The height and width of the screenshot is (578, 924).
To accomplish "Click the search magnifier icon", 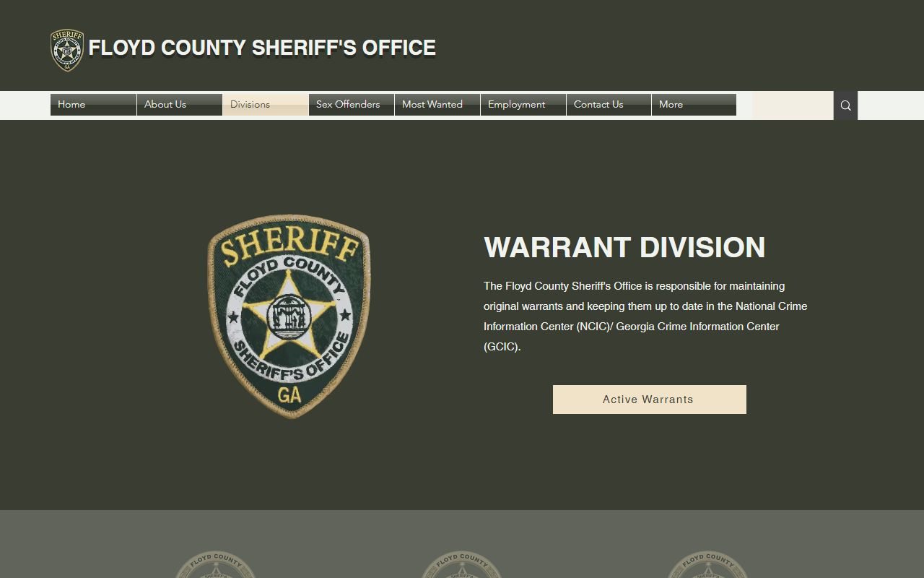I will 845,105.
